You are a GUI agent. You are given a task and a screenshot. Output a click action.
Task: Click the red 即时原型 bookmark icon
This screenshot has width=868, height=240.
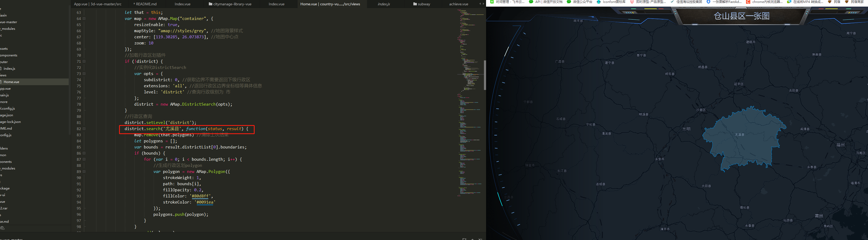coord(632,2)
